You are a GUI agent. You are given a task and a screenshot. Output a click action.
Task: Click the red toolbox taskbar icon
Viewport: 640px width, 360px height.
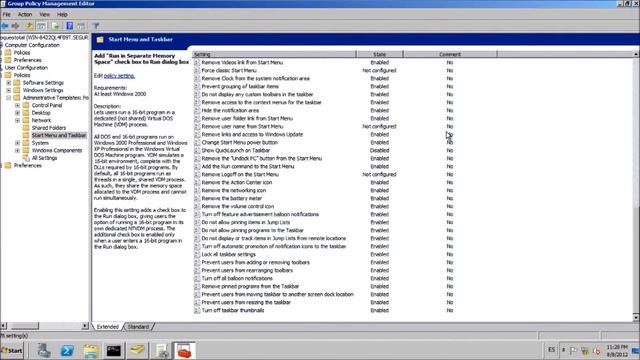pos(184,351)
